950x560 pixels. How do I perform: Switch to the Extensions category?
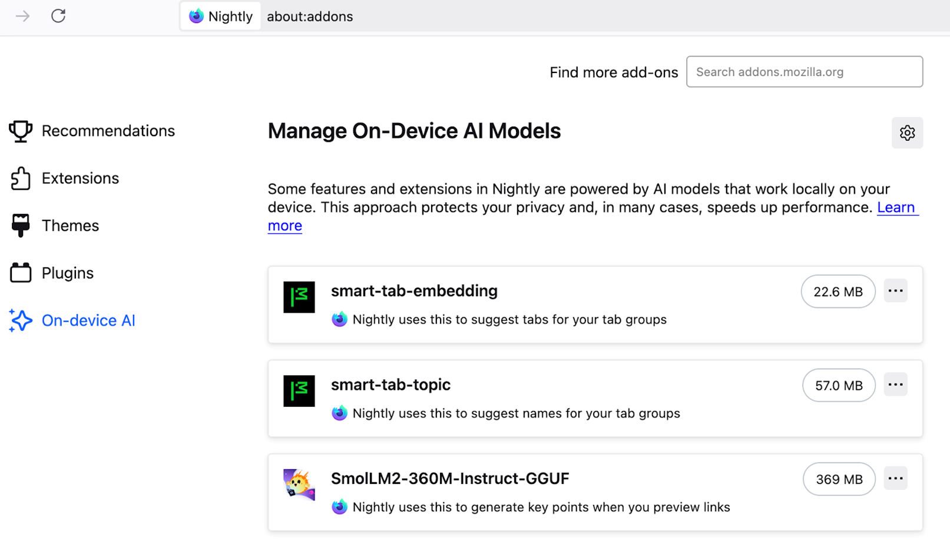coord(80,178)
